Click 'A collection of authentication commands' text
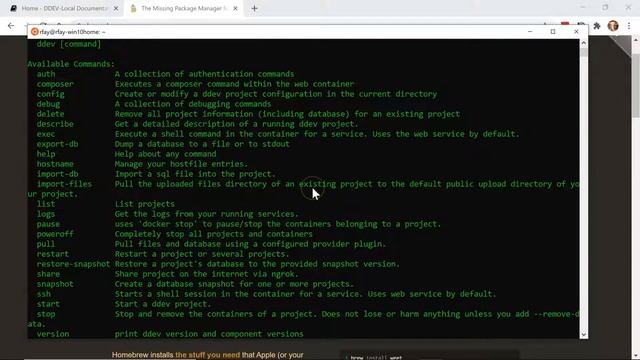The height and width of the screenshot is (360, 640). (204, 74)
